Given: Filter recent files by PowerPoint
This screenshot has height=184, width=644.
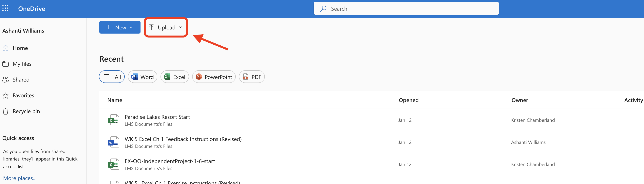Looking at the screenshot, I should pos(214,77).
